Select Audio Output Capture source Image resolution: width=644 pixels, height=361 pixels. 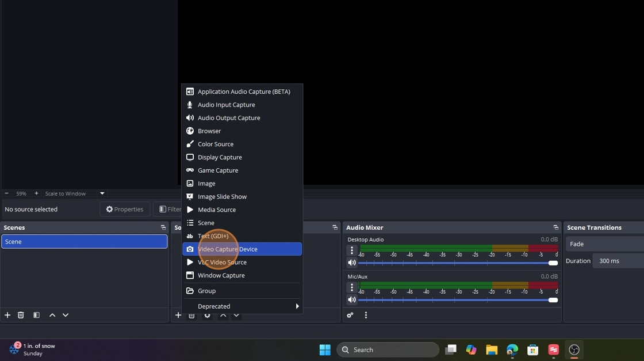[x=242, y=118]
